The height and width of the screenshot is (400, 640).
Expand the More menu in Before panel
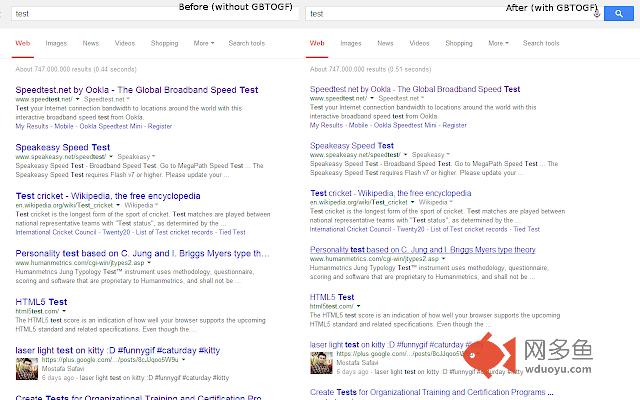[204, 43]
